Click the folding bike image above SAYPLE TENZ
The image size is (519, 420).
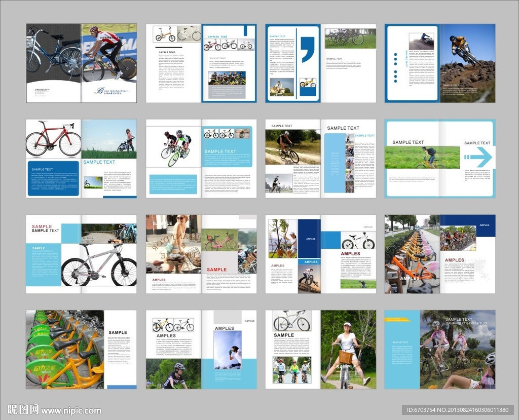pos(165,34)
